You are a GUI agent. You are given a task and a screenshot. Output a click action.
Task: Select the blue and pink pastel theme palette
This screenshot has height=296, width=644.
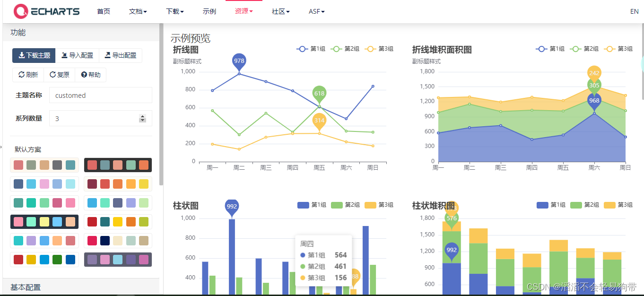(x=44, y=184)
